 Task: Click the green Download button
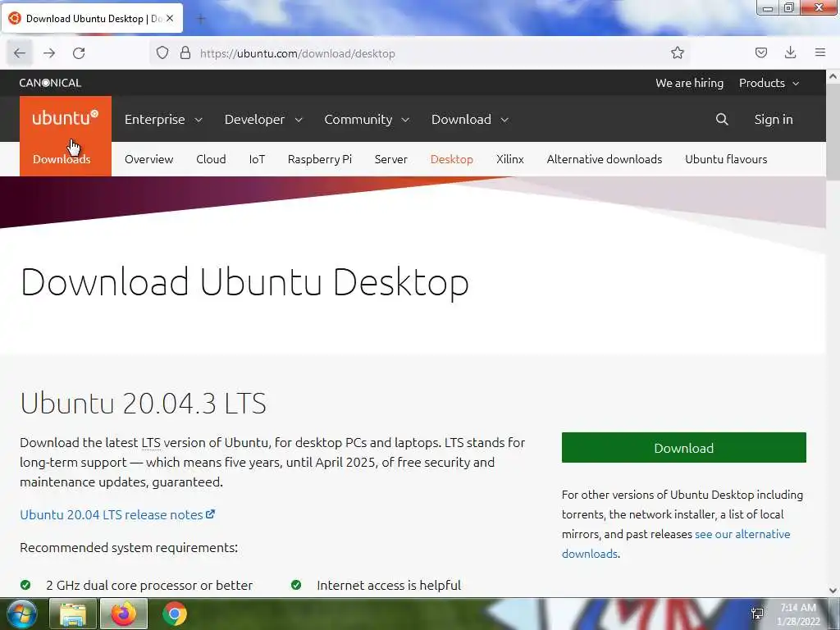(x=683, y=447)
